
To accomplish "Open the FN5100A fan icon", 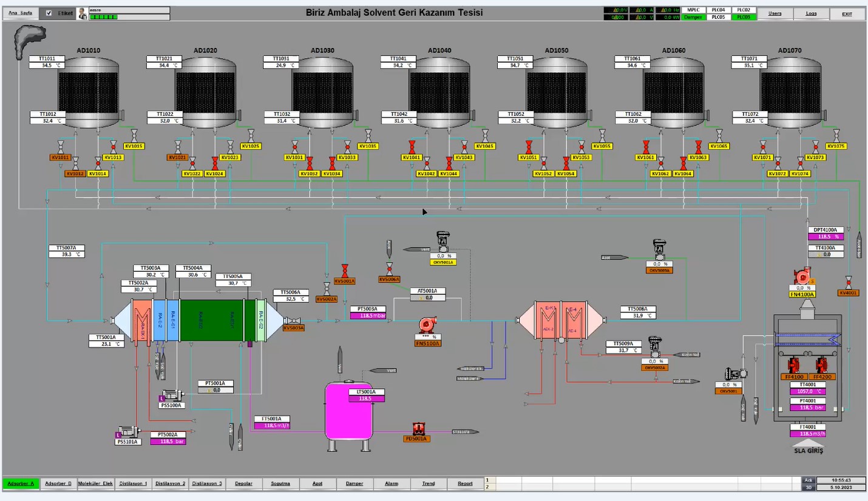I will [427, 324].
